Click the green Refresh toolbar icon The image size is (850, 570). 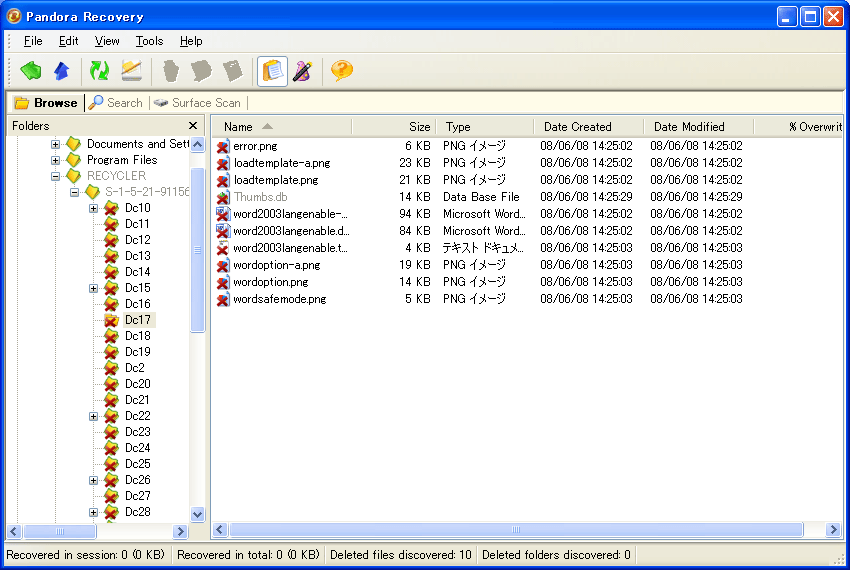point(100,71)
